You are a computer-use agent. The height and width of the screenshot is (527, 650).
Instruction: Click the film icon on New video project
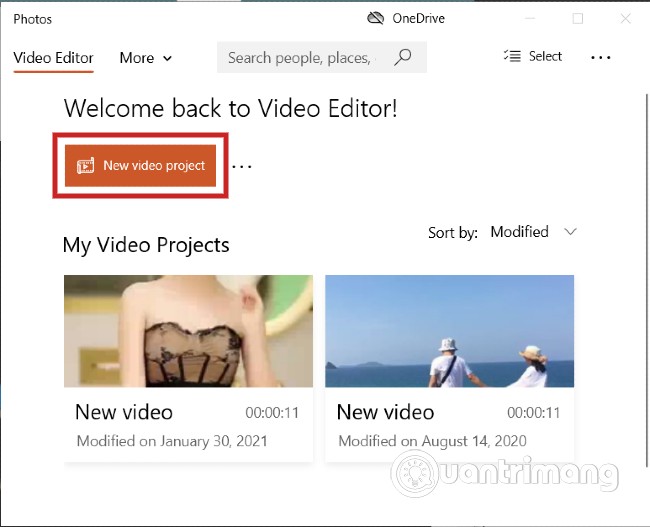pyautogui.click(x=85, y=166)
